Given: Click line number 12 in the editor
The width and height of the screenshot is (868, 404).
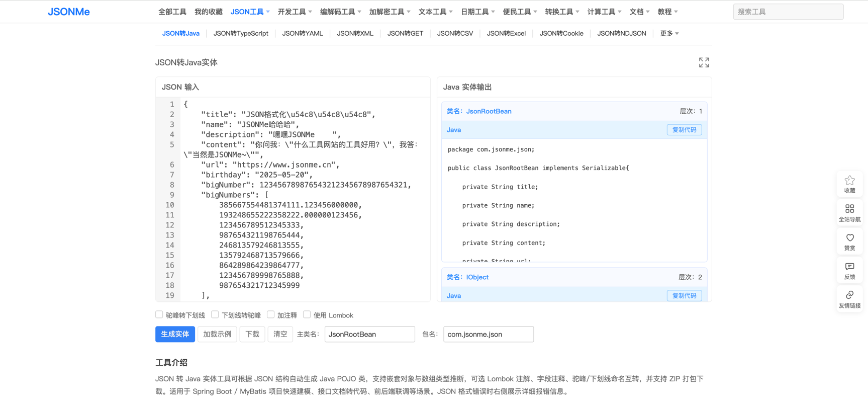Looking at the screenshot, I should click(170, 225).
